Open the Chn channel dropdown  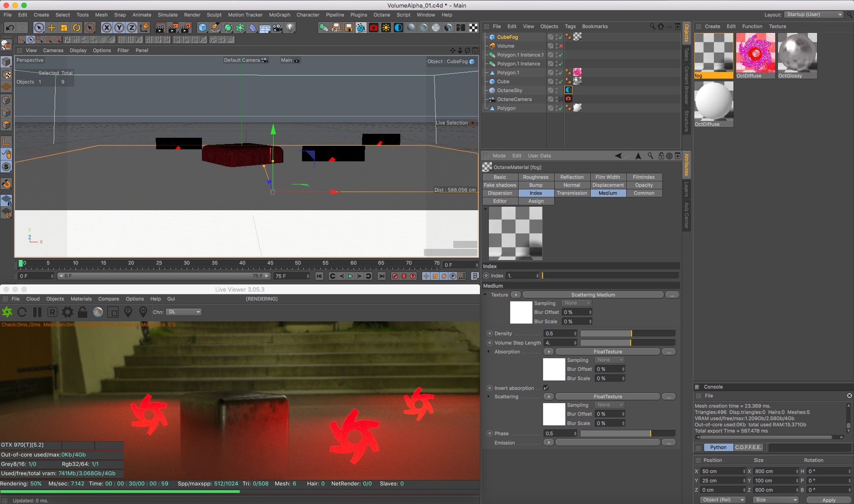click(x=184, y=312)
